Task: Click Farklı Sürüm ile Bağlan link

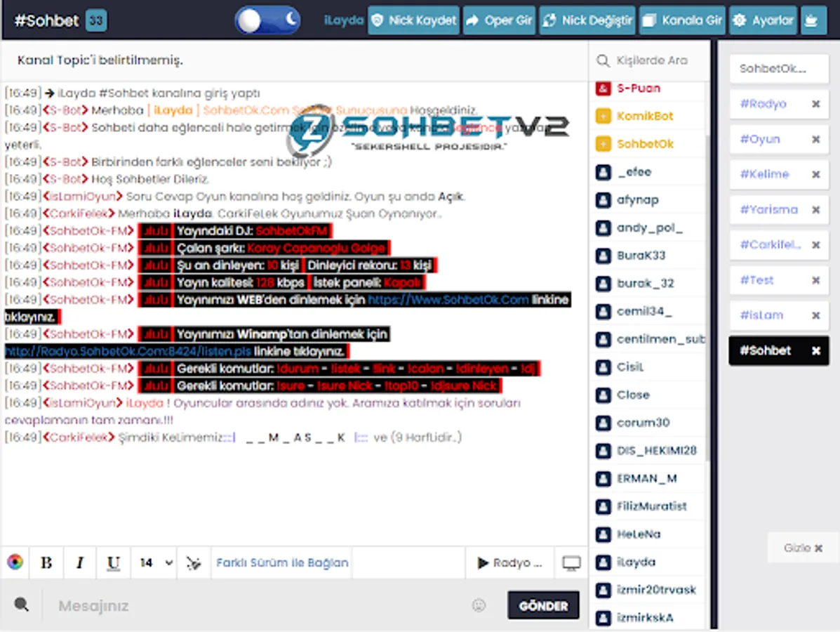Action: coord(282,562)
